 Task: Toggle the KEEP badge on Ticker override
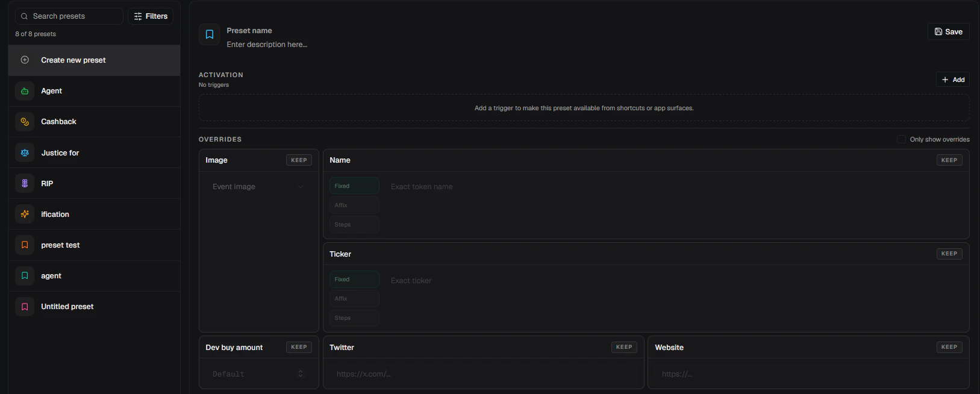[949, 254]
